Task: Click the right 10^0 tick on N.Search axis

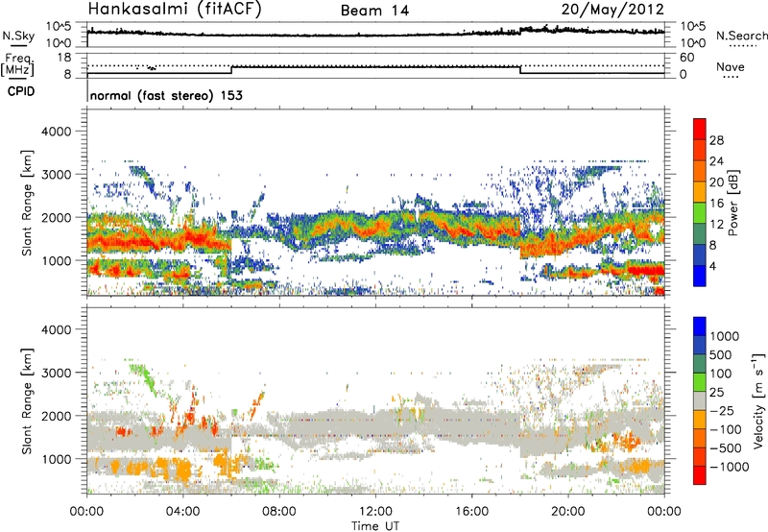Action: point(693,43)
